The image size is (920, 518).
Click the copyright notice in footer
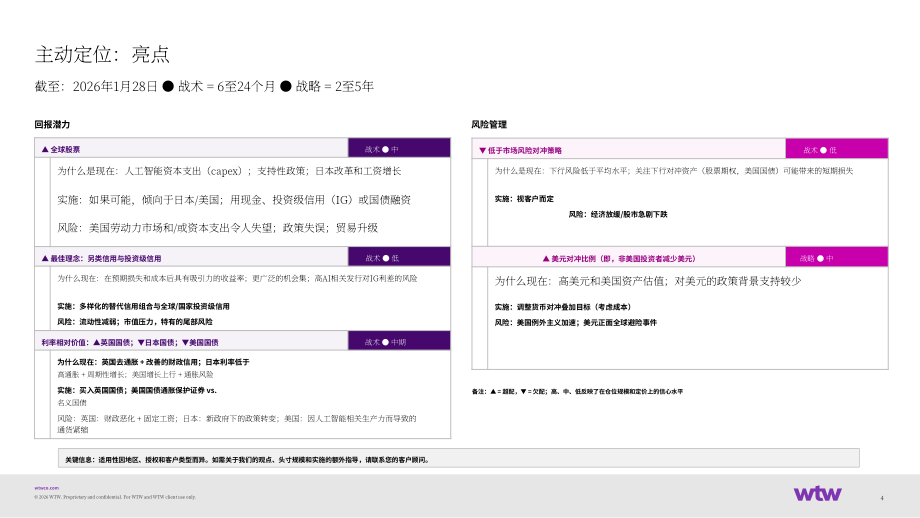coord(115,497)
